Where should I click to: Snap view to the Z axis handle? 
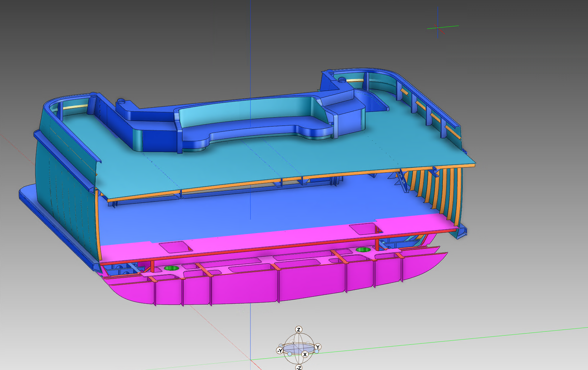click(298, 330)
